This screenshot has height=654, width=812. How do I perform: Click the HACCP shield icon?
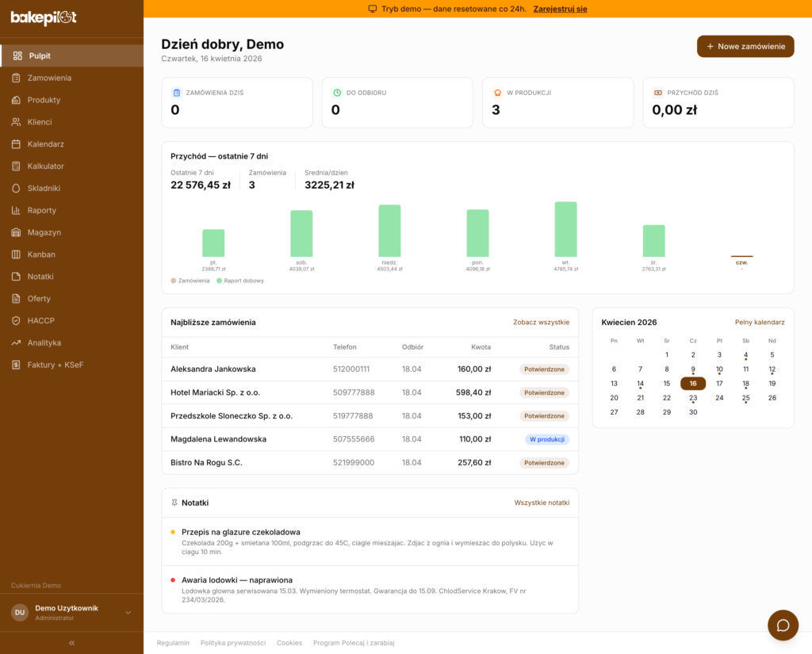pyautogui.click(x=16, y=321)
